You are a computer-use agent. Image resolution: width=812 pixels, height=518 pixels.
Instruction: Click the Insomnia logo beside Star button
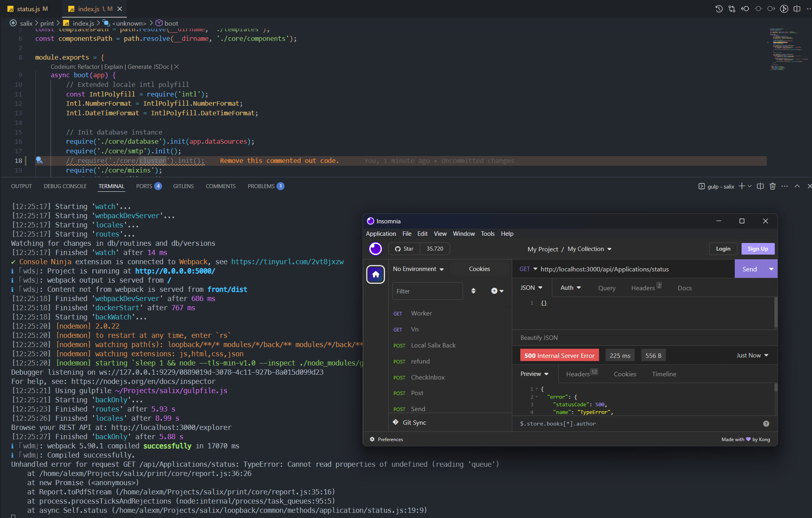click(x=375, y=249)
